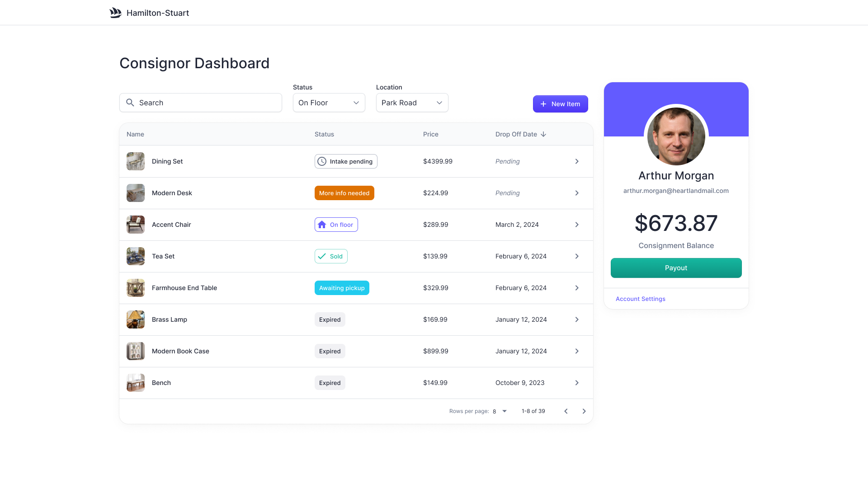
Task: Click next page navigation arrow
Action: tap(584, 411)
